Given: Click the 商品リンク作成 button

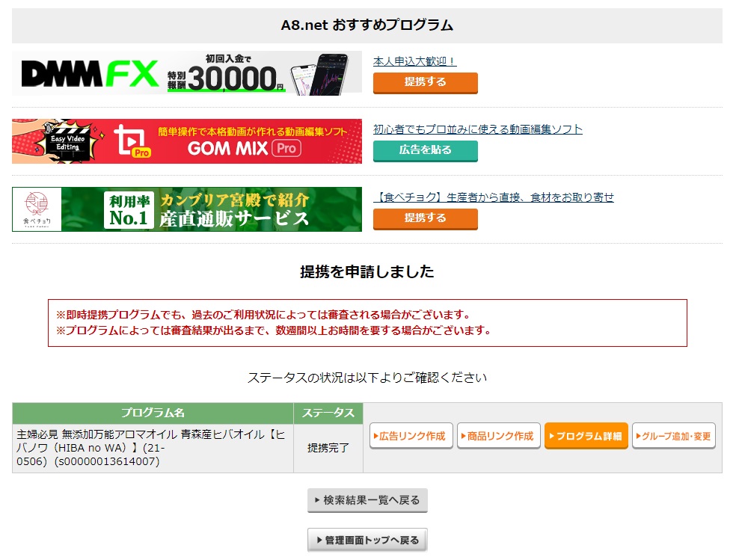Looking at the screenshot, I should [x=499, y=436].
